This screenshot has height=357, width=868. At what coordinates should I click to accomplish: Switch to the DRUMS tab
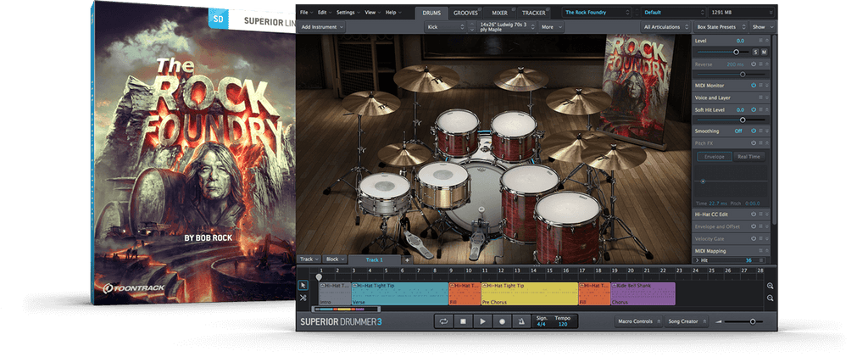pyautogui.click(x=431, y=13)
